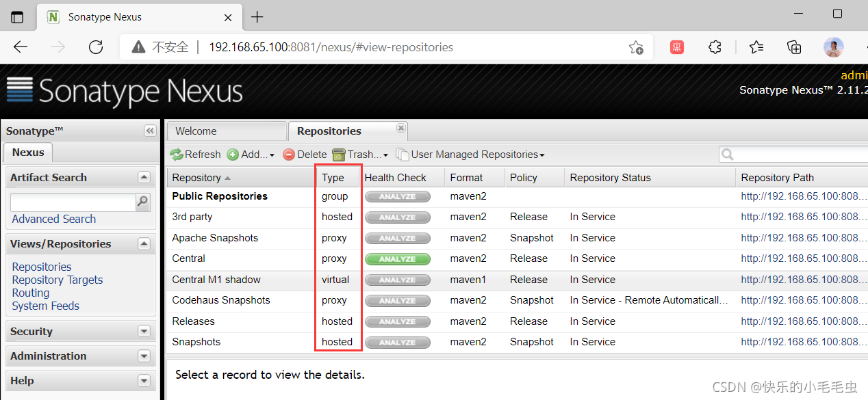Image resolution: width=868 pixels, height=400 pixels.
Task: Open Routing link in sidebar
Action: 31,293
